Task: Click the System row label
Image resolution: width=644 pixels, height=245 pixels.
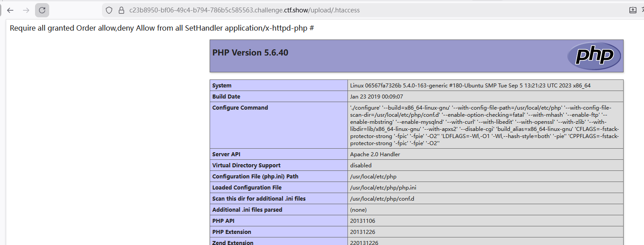Action: coord(222,86)
